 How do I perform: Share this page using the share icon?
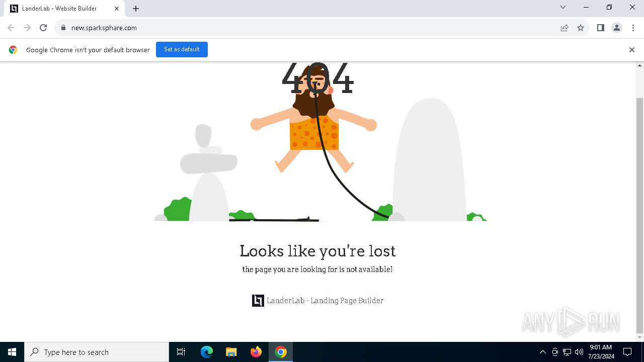[565, 28]
